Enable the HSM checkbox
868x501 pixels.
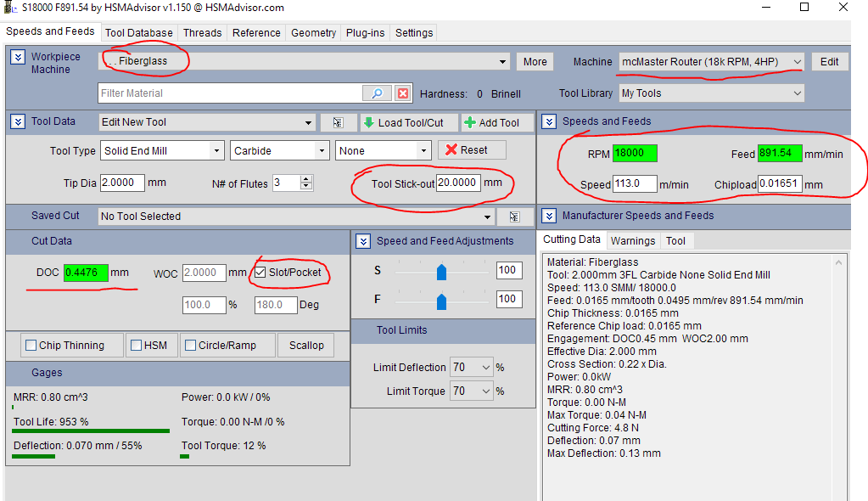coord(137,346)
